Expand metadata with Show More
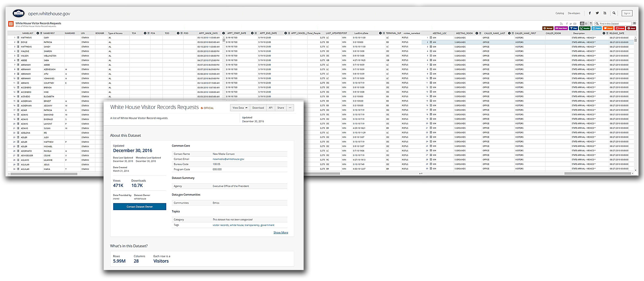Image resolution: width=644 pixels, height=281 pixels. point(281,233)
